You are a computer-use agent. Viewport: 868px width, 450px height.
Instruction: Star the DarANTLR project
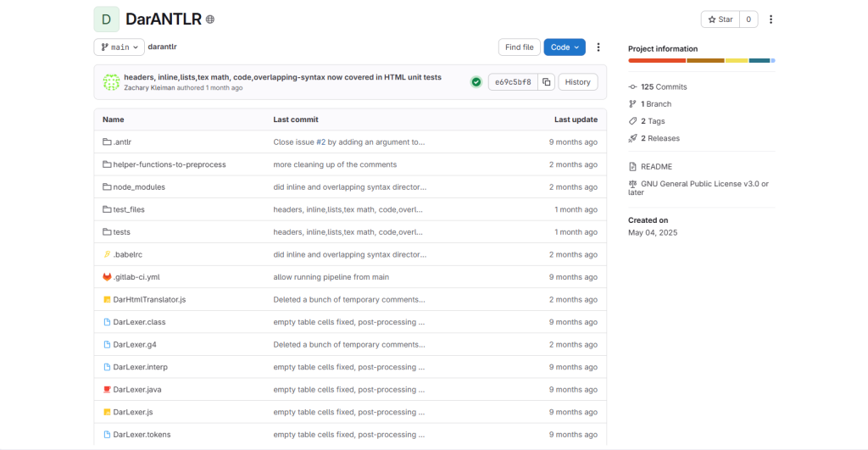point(720,19)
